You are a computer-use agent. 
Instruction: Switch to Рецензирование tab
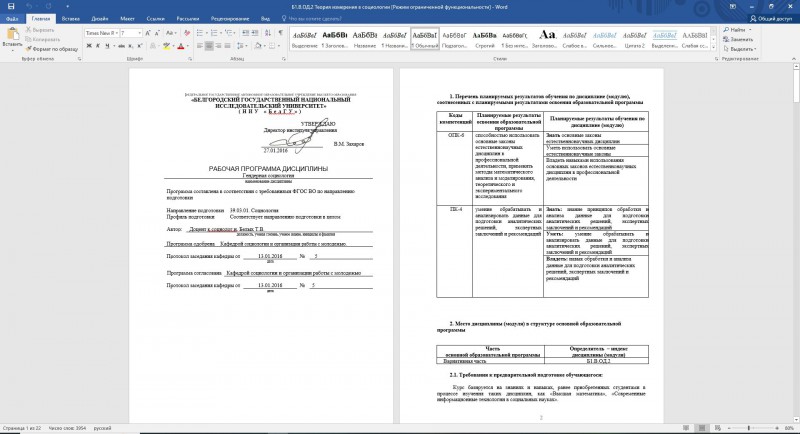[230, 19]
